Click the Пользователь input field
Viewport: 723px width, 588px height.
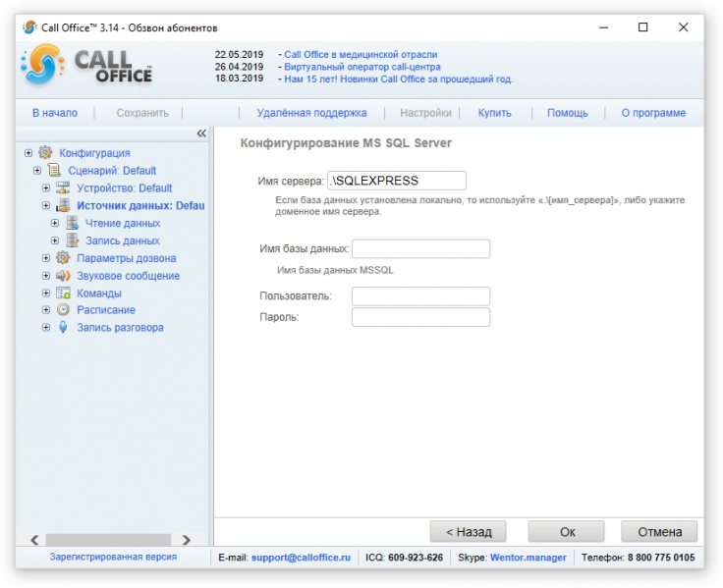point(421,296)
